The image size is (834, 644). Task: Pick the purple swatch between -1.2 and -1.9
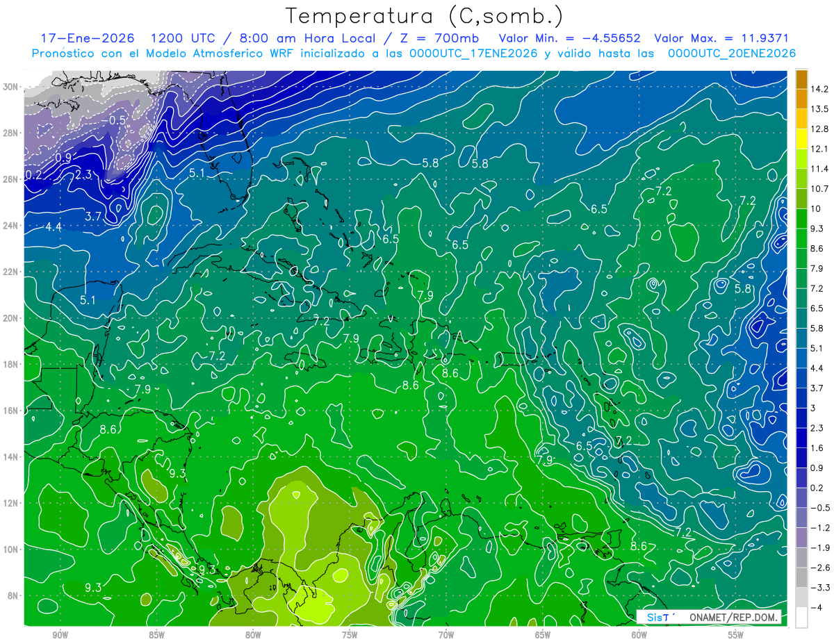(801, 538)
